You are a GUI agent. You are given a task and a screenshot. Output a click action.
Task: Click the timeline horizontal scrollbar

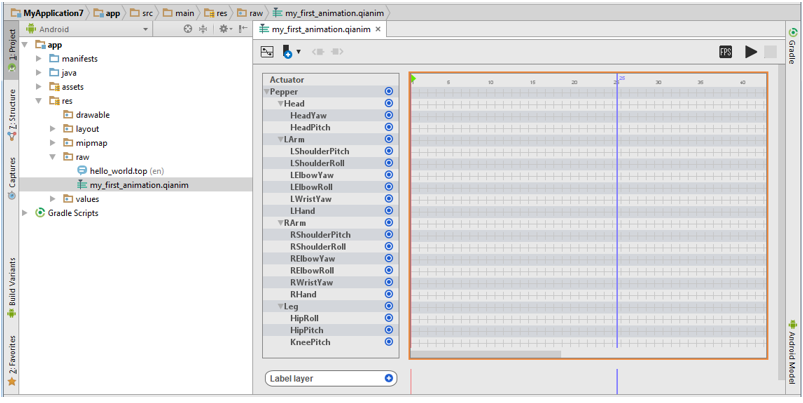pyautogui.click(x=486, y=354)
